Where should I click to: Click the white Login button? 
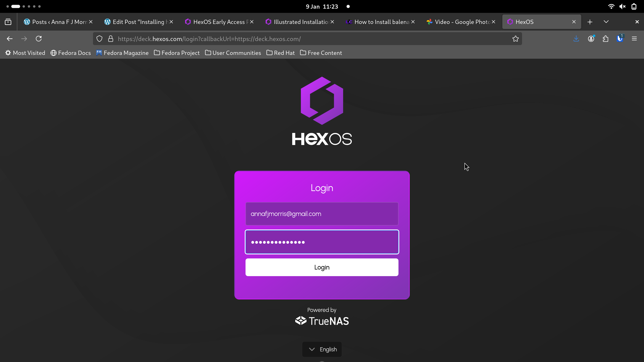point(322,267)
